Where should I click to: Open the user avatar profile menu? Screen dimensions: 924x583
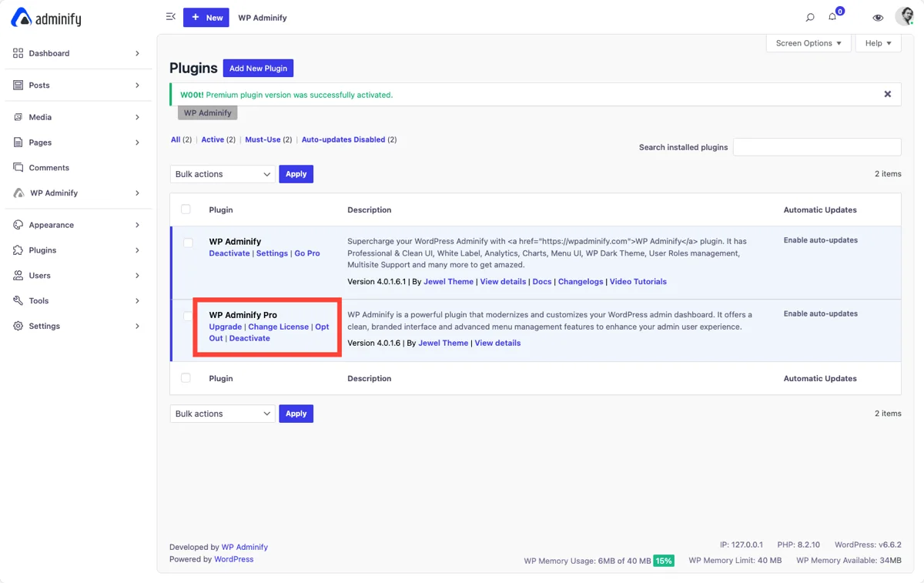coord(904,17)
